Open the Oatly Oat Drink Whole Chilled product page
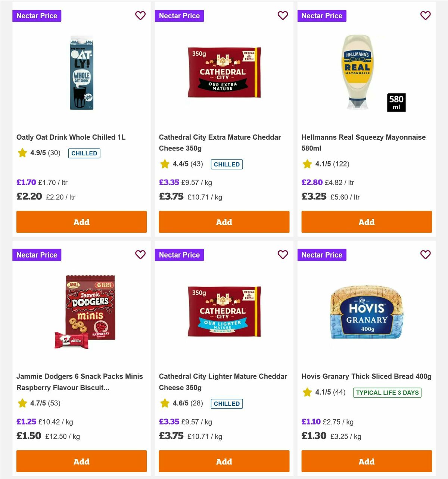Screen dimensions: 448x479 [x=71, y=137]
